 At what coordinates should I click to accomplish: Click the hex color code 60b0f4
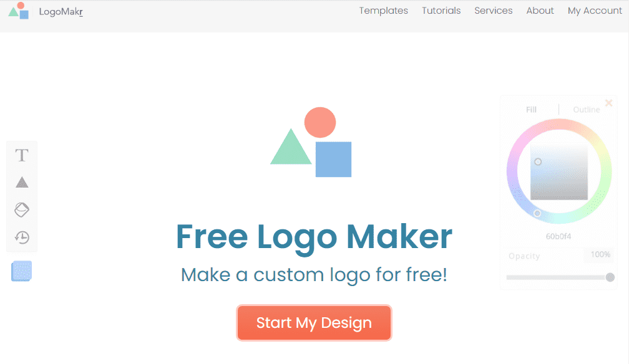point(558,236)
